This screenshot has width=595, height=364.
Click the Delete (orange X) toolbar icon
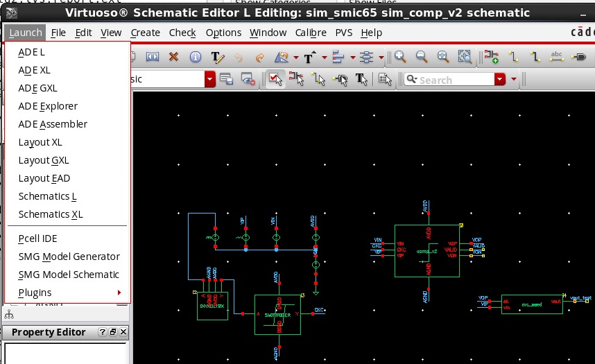pyautogui.click(x=173, y=58)
